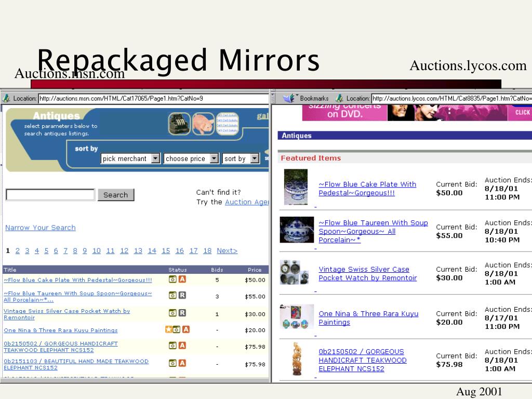Click Bookmarks label in Lycos toolbar
The image size is (532, 399).
314,98
